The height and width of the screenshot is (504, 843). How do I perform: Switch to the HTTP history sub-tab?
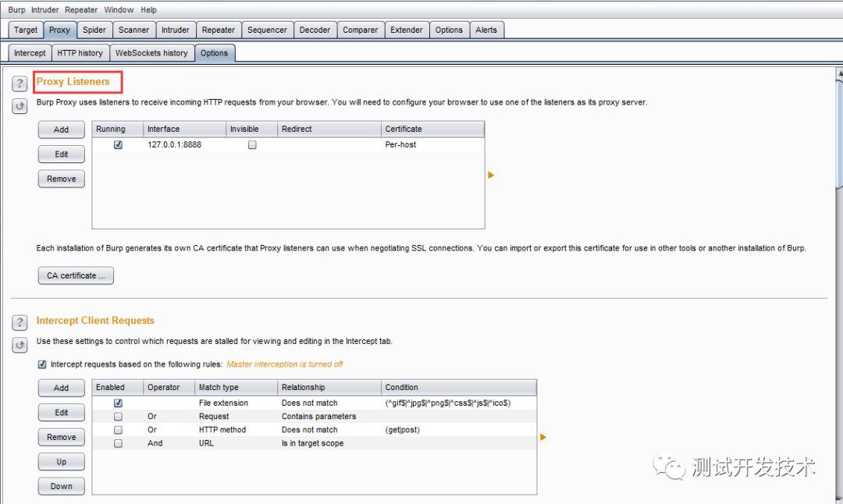coord(80,53)
